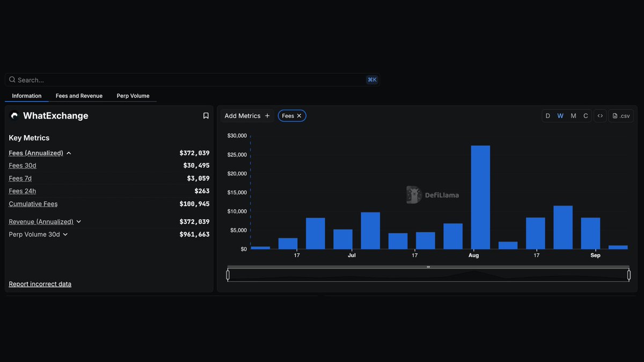Bookmark WhatExchange protocol
Viewport: 644px width, 362px height.
(206, 116)
